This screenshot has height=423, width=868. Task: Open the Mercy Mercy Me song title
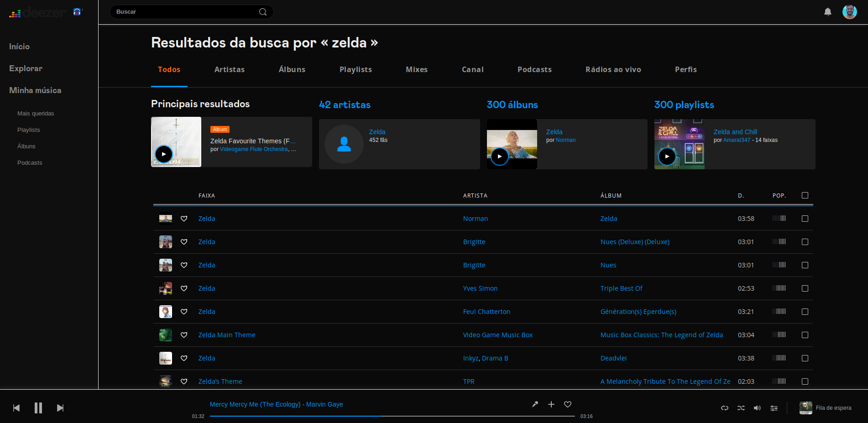tap(255, 404)
